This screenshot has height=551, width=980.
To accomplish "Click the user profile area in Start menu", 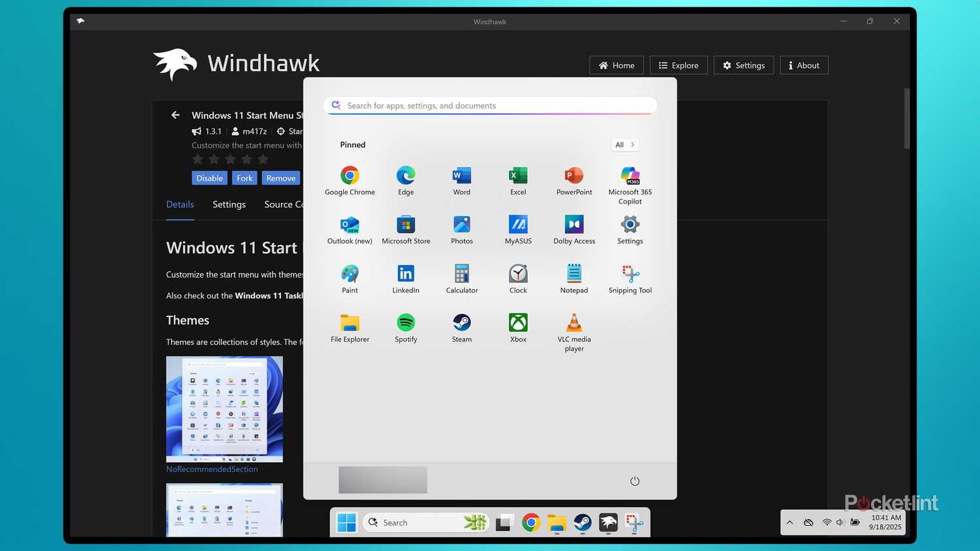I will (383, 480).
